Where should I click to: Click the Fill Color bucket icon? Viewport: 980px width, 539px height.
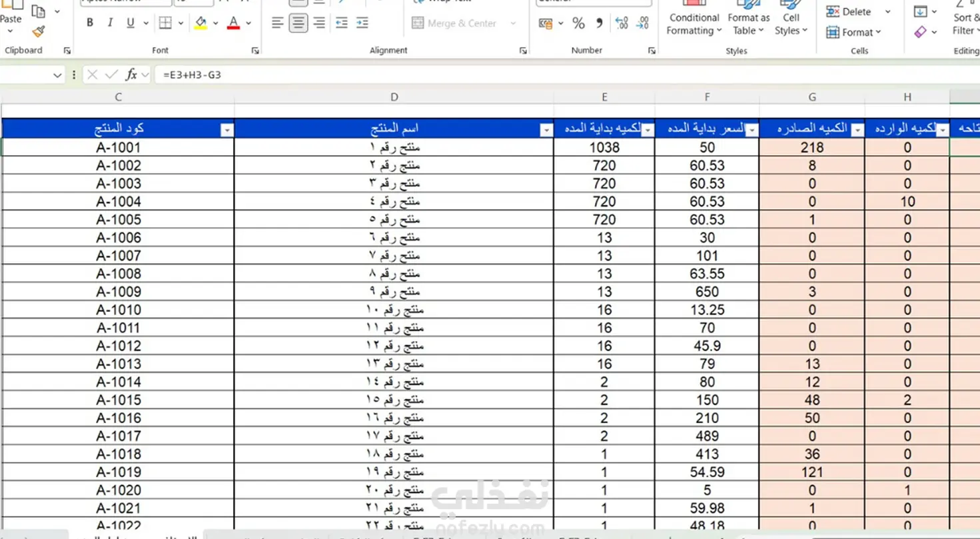[x=201, y=23]
